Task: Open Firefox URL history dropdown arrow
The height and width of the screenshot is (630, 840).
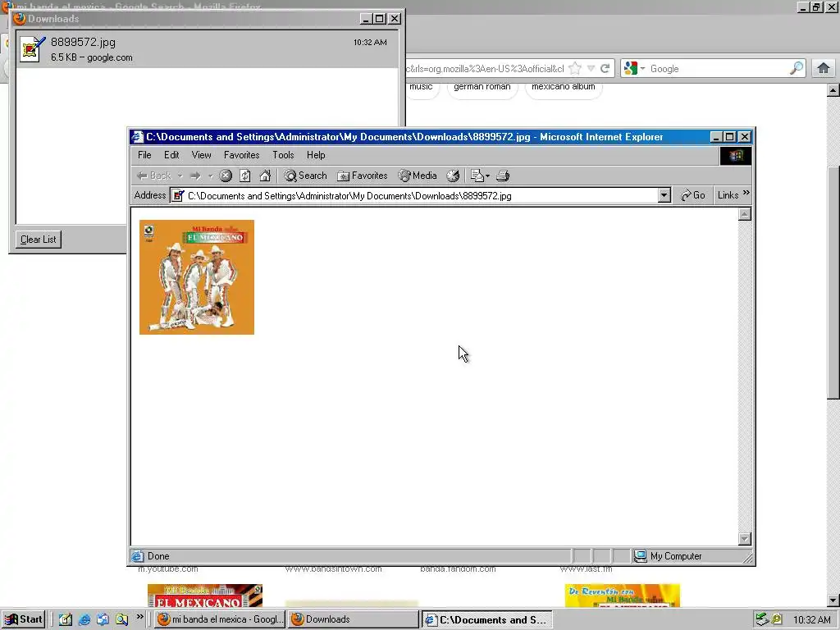Action: 591,69
